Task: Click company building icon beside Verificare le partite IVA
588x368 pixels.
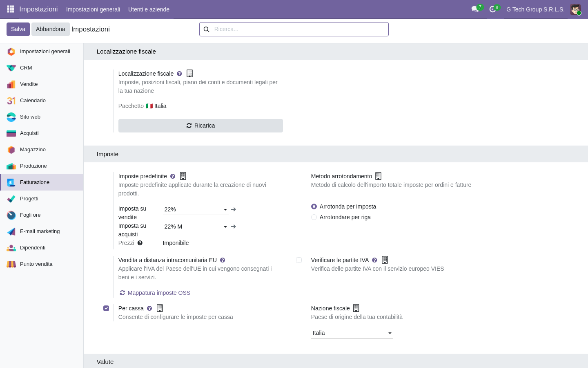Action: click(385, 260)
